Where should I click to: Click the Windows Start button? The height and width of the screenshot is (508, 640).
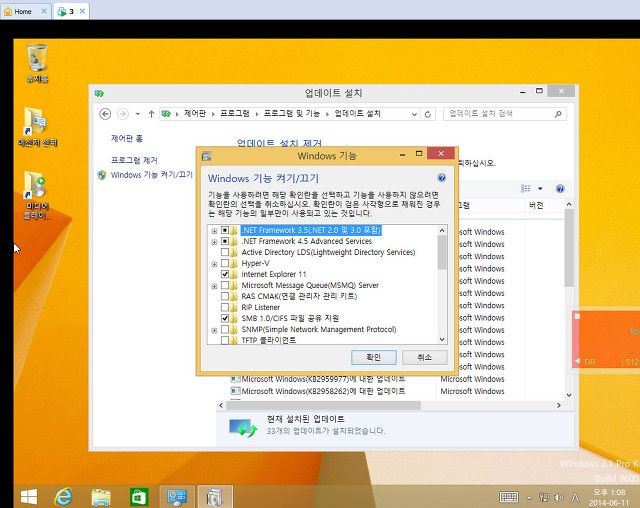[29, 497]
